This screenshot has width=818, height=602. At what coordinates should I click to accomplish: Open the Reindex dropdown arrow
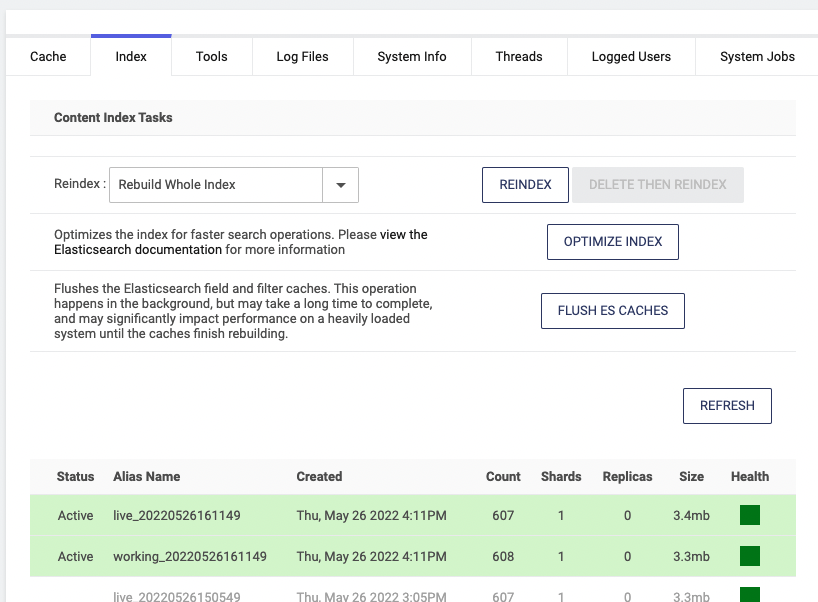(340, 185)
